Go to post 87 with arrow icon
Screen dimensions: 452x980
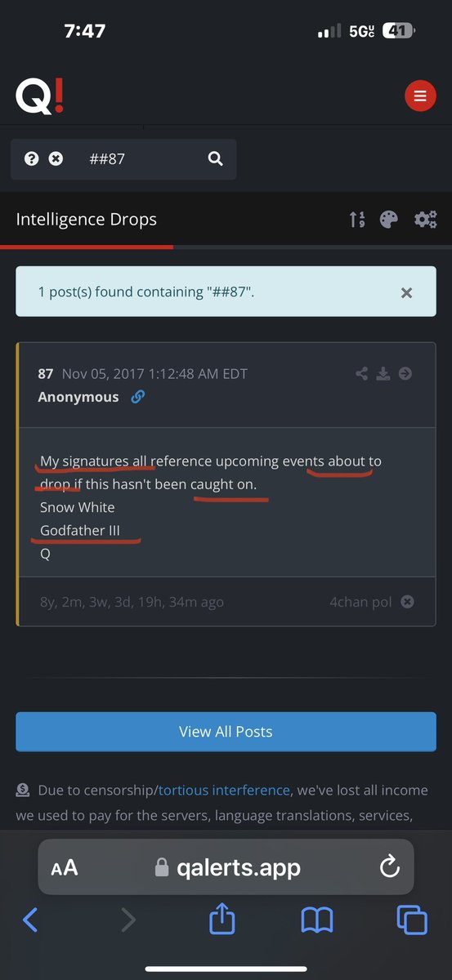tap(405, 374)
